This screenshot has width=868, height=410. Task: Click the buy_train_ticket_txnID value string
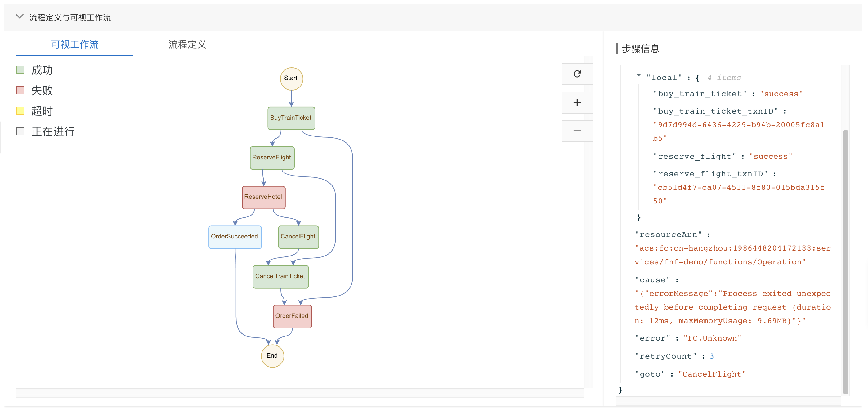pyautogui.click(x=738, y=131)
